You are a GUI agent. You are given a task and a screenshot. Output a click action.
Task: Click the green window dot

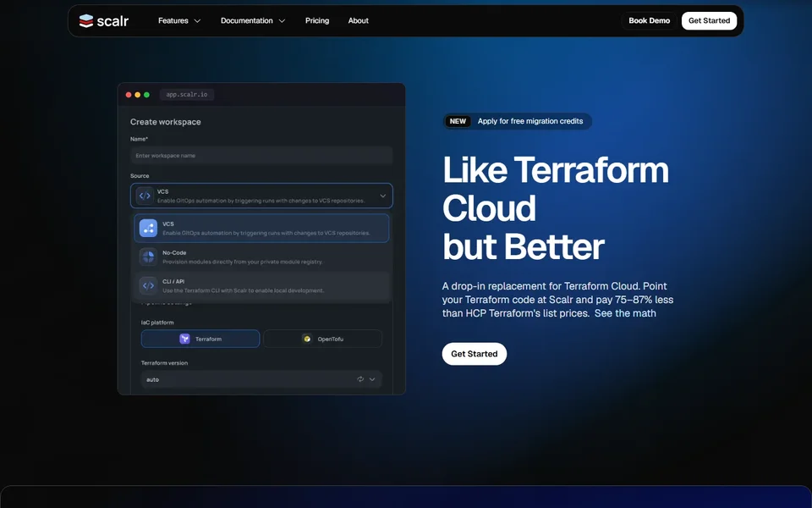(146, 95)
